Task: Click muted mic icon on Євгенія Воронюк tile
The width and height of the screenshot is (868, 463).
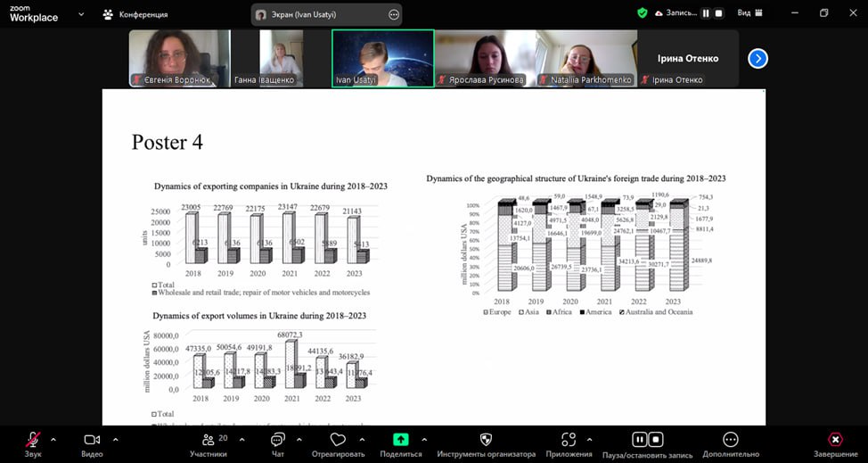Action: pyautogui.click(x=136, y=80)
